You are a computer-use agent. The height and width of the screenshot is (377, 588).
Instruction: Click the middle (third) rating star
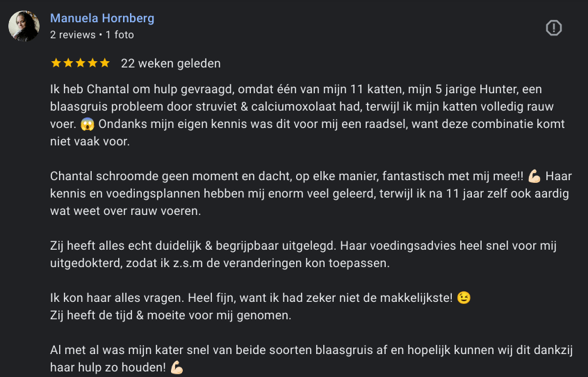point(81,63)
